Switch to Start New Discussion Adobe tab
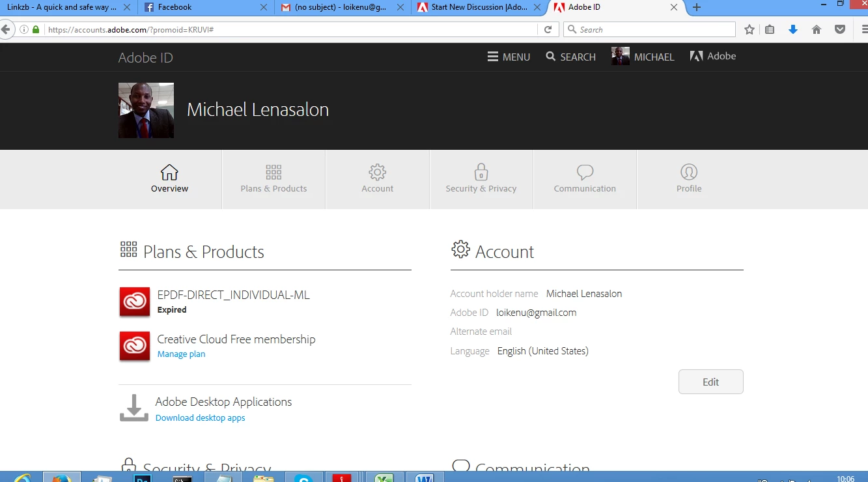This screenshot has width=868, height=482. pyautogui.click(x=479, y=7)
